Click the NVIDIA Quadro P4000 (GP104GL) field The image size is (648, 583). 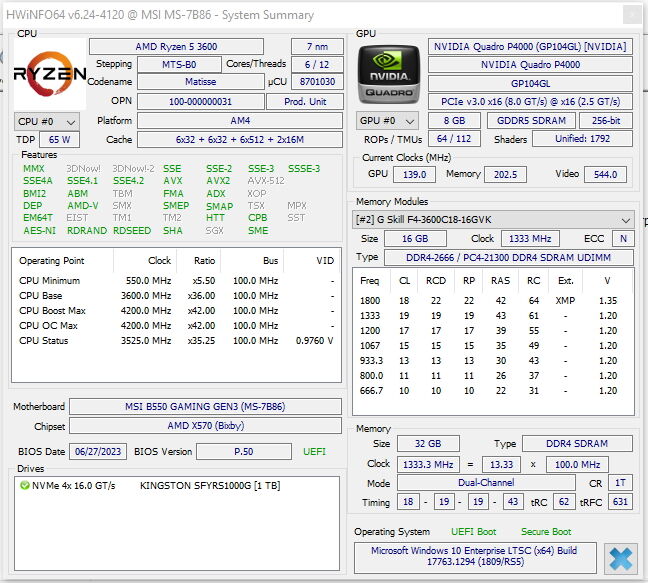(530, 47)
